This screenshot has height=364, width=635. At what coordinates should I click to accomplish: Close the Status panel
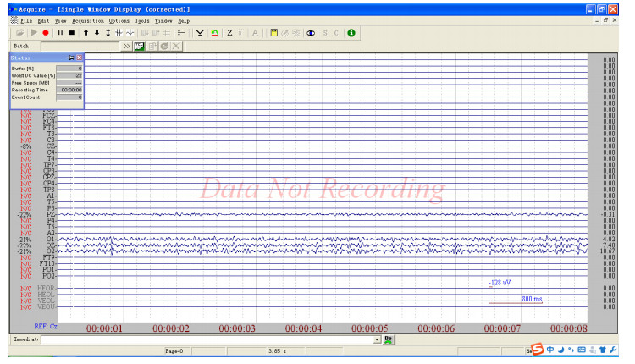pyautogui.click(x=80, y=57)
